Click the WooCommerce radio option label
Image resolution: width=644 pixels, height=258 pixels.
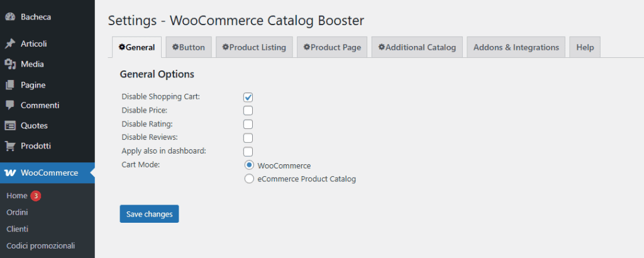pos(284,166)
